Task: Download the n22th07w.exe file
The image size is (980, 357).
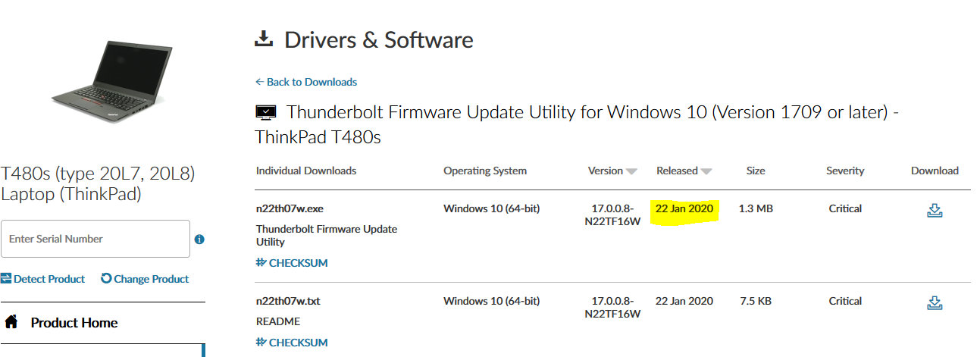Action: [935, 211]
